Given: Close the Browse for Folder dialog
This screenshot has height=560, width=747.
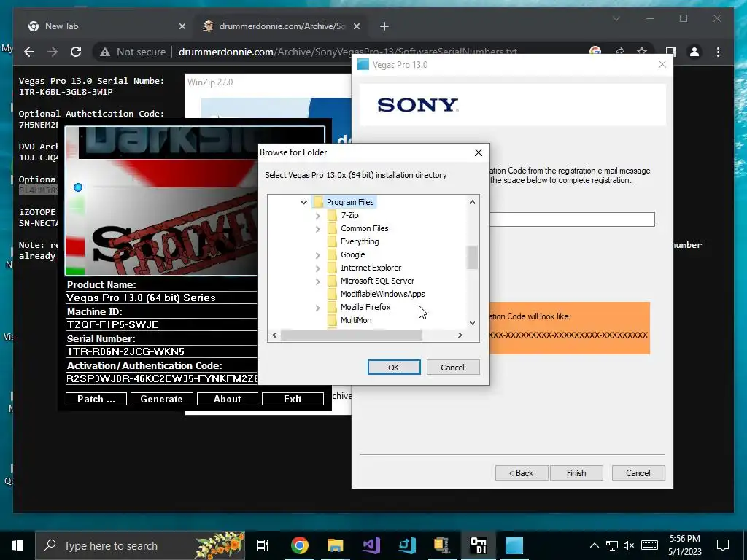Looking at the screenshot, I should point(479,152).
